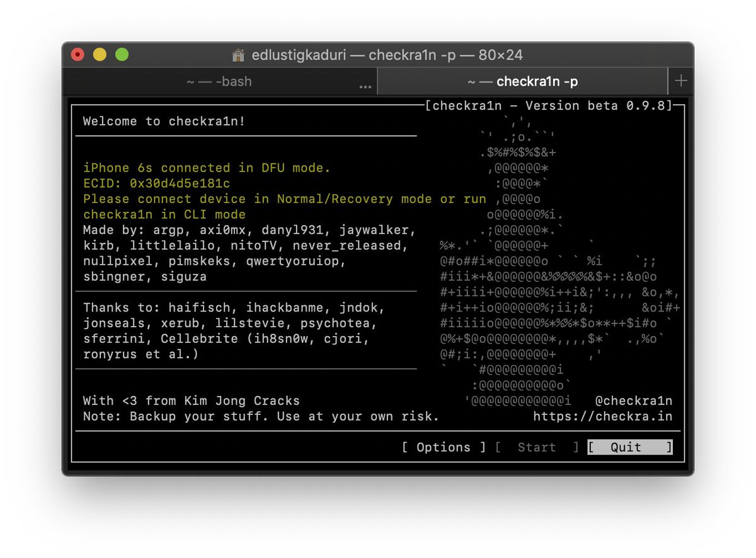The width and height of the screenshot is (756, 558).
Task: Click the home folder icon in title bar
Action: (x=238, y=55)
